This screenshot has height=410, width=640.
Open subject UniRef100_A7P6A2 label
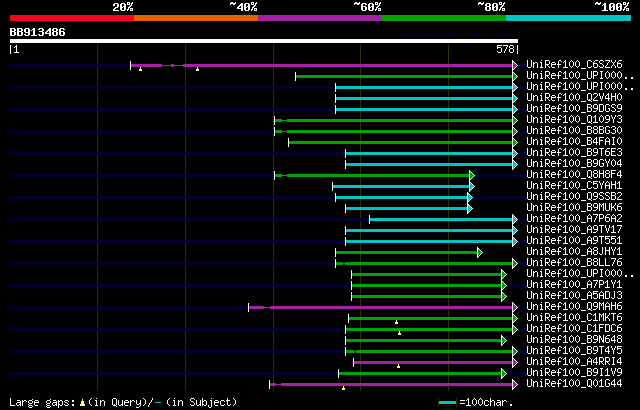pyautogui.click(x=574, y=219)
